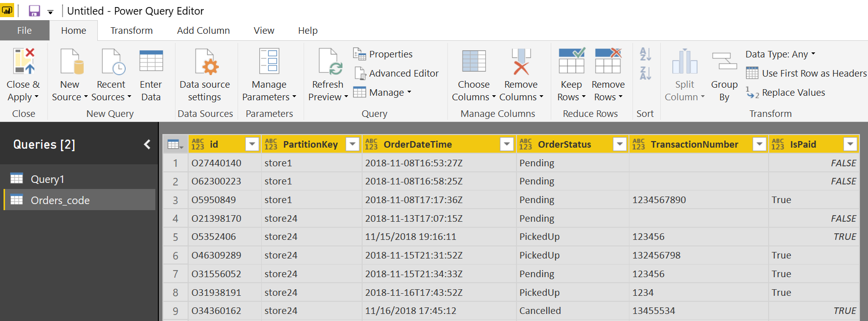Click the date cell 11/16/2018 17:45:12
This screenshot has height=321, width=868.
tap(439, 310)
